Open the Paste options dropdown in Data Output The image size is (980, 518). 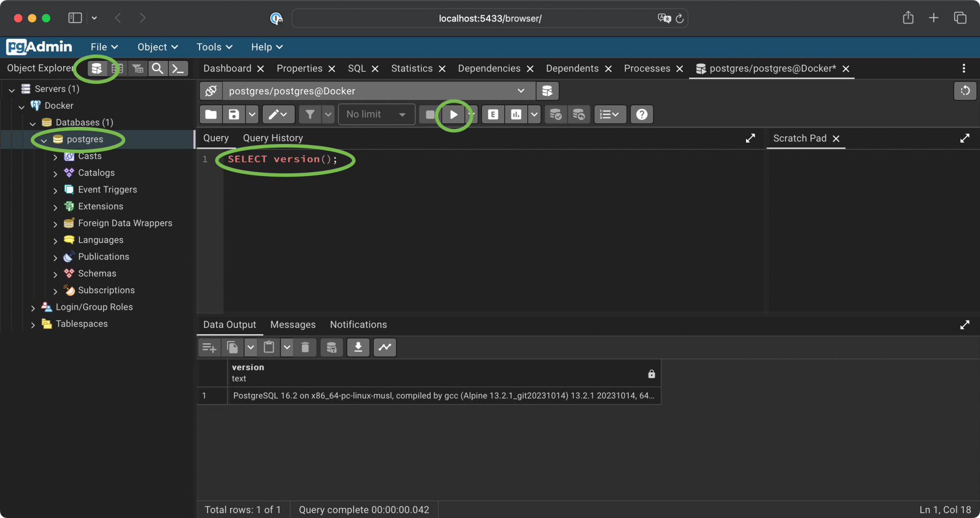click(287, 347)
